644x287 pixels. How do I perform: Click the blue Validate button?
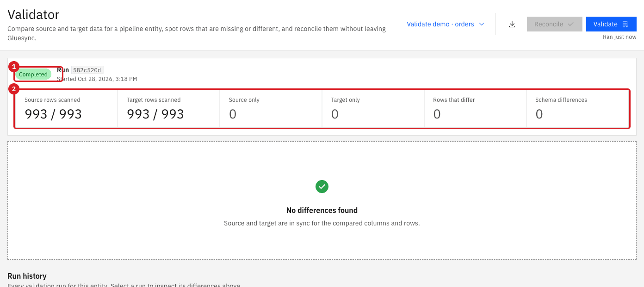pyautogui.click(x=611, y=24)
